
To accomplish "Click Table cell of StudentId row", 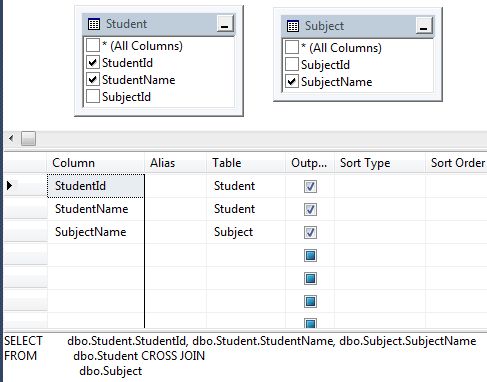I will click(246, 186).
